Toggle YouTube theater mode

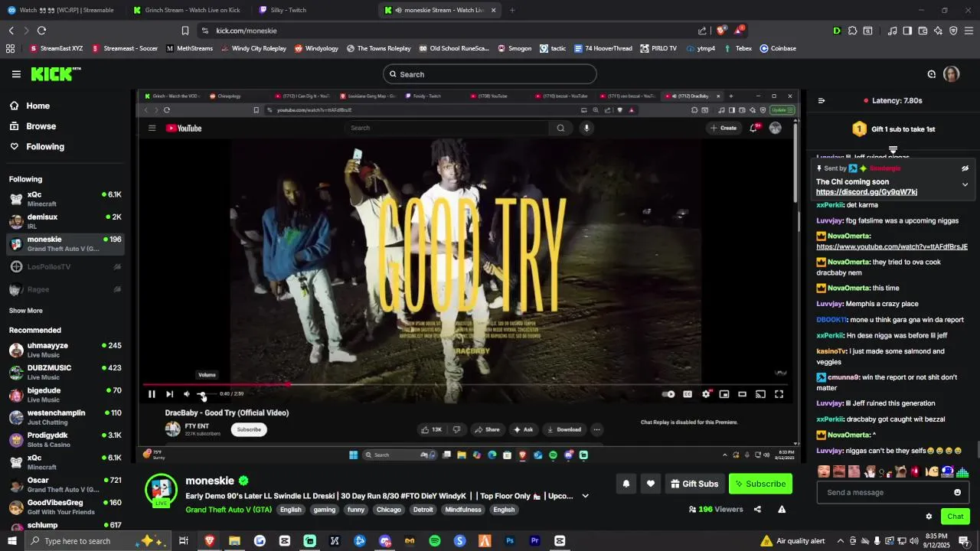pos(742,394)
